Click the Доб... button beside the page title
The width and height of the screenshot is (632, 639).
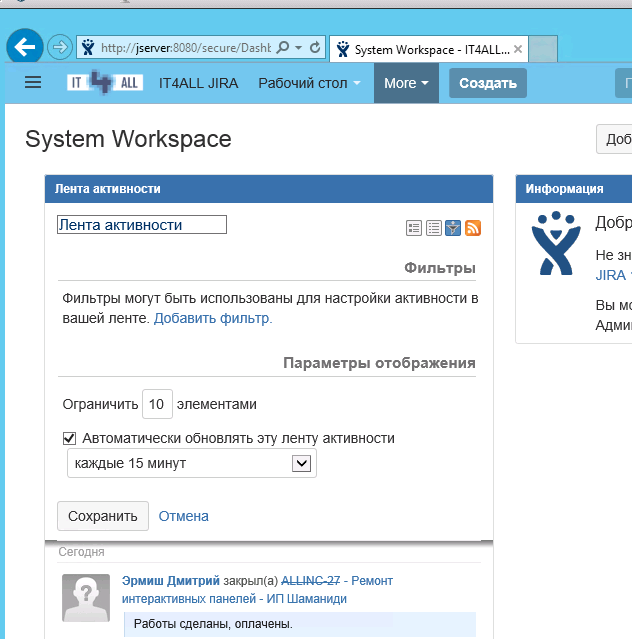pos(614,139)
